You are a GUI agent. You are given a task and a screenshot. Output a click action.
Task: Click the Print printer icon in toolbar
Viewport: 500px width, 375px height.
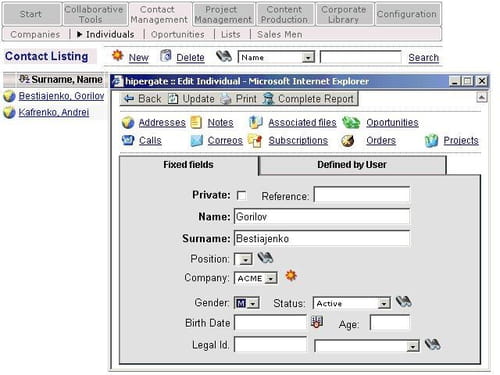(226, 99)
